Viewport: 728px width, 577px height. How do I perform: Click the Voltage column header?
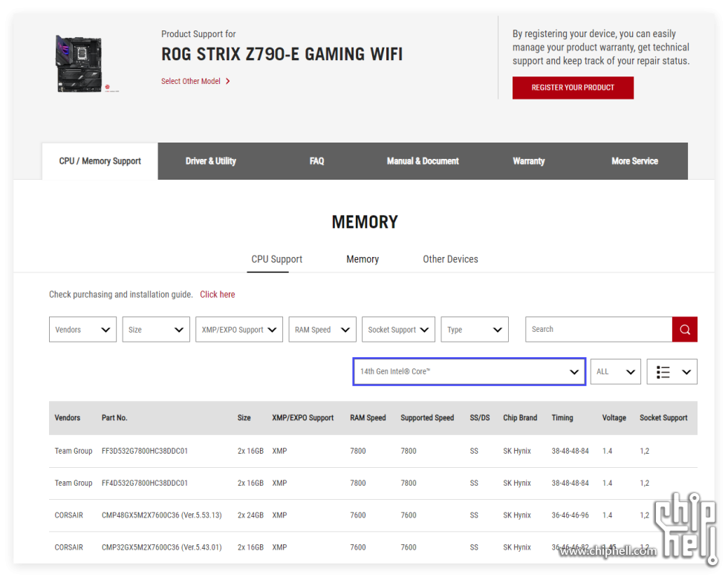(x=614, y=418)
